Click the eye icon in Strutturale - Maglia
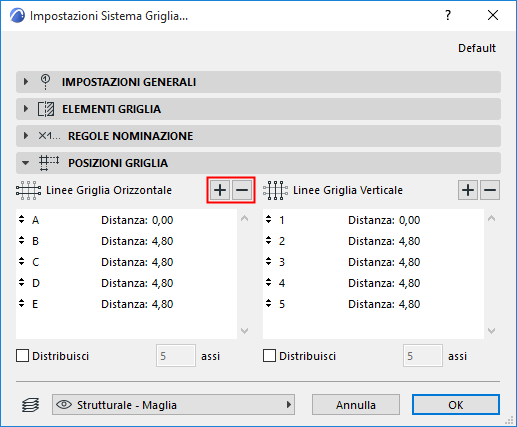Screen dimensions: 517x427 [x=64, y=405]
